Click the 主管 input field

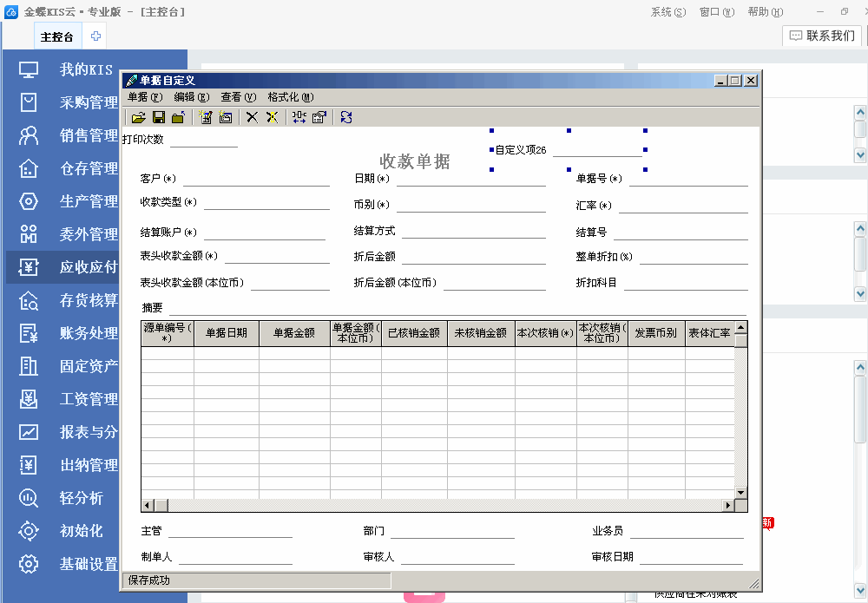point(230,531)
